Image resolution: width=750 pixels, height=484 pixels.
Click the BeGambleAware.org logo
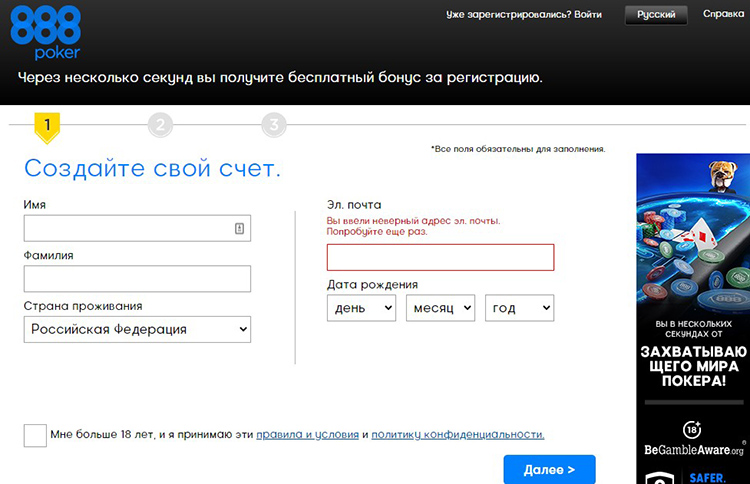[x=694, y=450]
